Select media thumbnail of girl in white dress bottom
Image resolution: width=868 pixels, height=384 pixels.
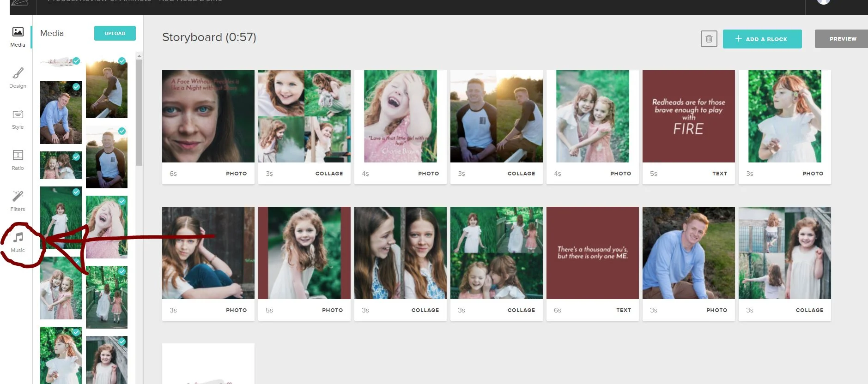(61, 355)
